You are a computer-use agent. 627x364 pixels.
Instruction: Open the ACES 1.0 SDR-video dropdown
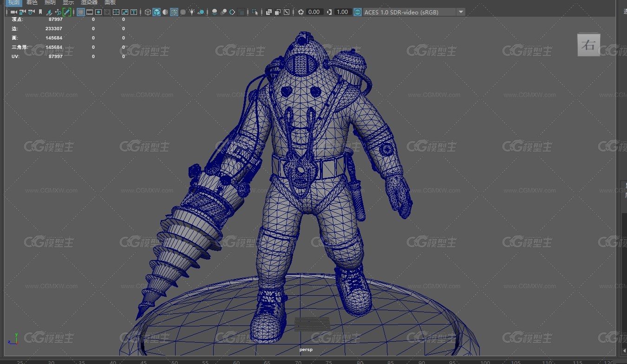414,12
